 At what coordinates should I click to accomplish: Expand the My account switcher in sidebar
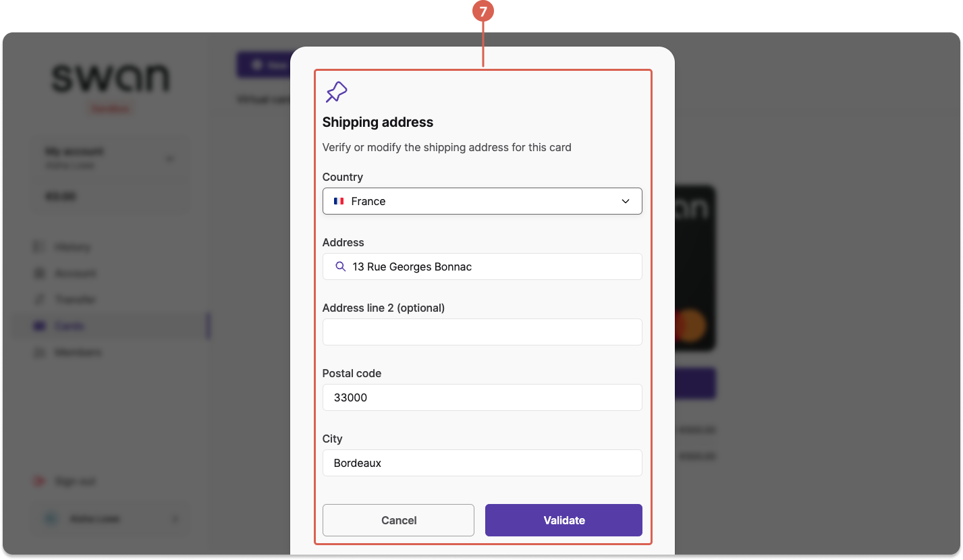[110, 158]
